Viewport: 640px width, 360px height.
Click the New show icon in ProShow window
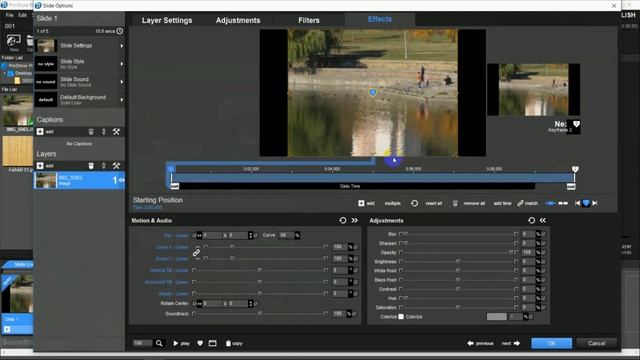pyautogui.click(x=13, y=41)
